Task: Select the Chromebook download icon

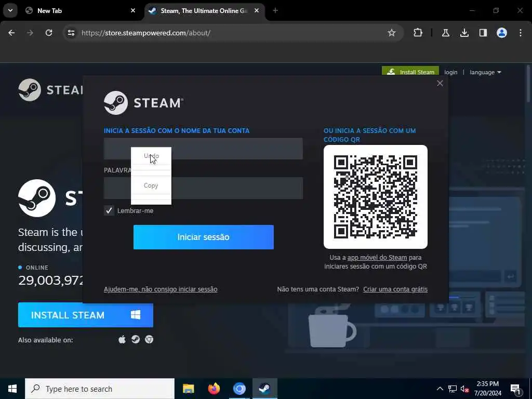Action: click(x=149, y=339)
